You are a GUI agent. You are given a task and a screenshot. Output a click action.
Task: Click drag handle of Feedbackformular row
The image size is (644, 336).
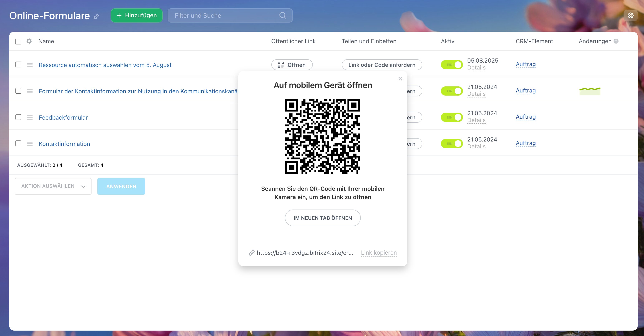(x=29, y=117)
